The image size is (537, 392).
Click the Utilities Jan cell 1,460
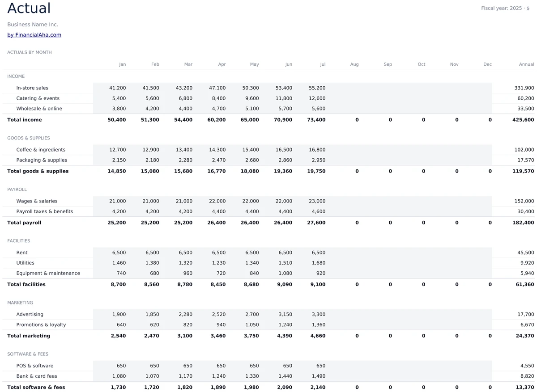click(110, 263)
